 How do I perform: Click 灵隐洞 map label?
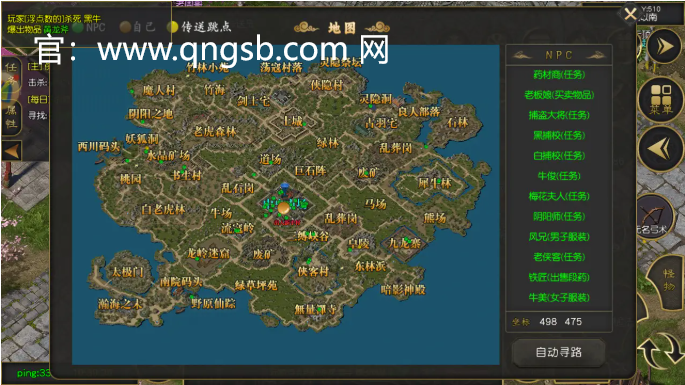(x=376, y=99)
